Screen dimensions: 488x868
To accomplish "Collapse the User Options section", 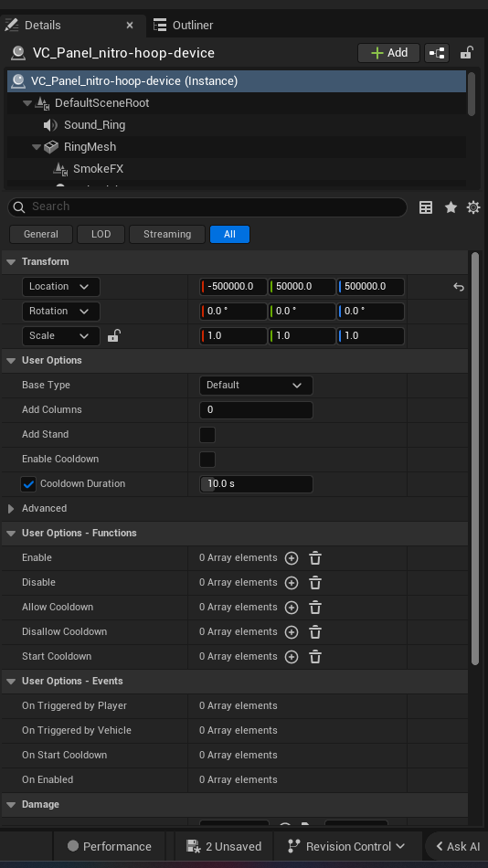I will [x=11, y=360].
